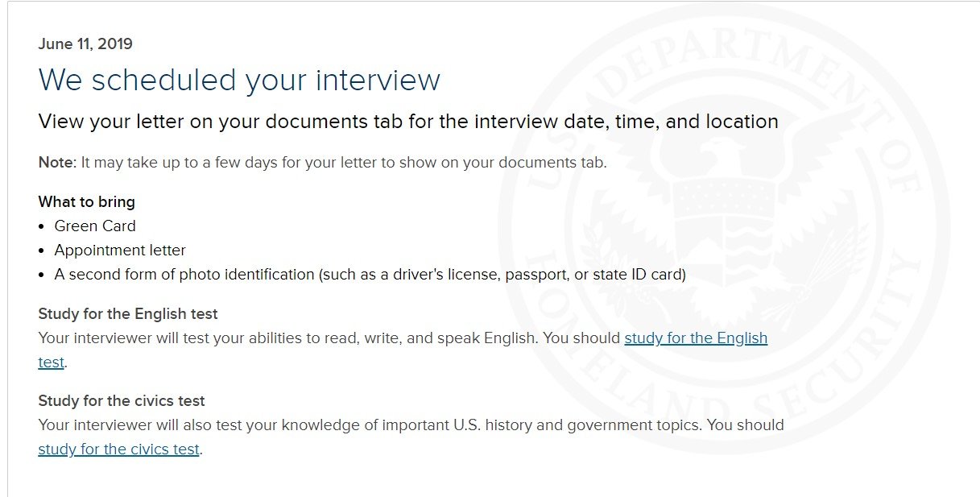The height and width of the screenshot is (497, 980).
Task: Open the 'study for the English' link
Action: pos(696,338)
